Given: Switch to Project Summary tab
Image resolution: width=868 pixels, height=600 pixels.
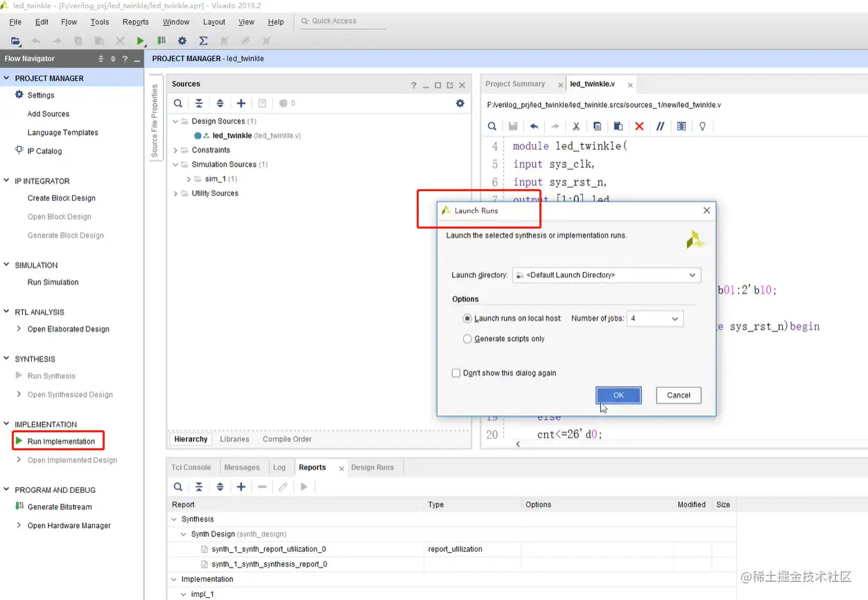Looking at the screenshot, I should pyautogui.click(x=515, y=84).
